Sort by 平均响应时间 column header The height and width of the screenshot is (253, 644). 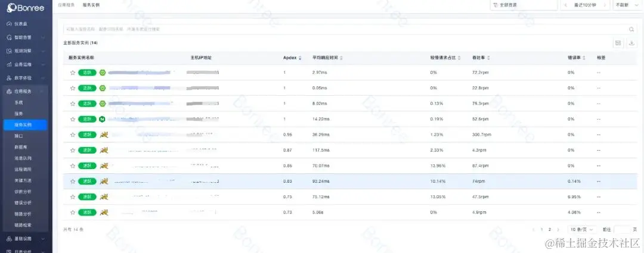click(327, 58)
